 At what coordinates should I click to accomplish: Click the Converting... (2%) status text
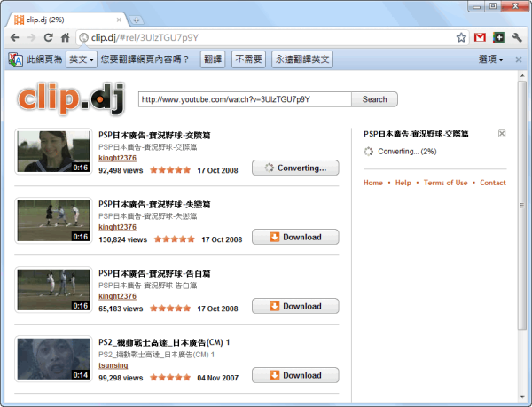tap(407, 152)
